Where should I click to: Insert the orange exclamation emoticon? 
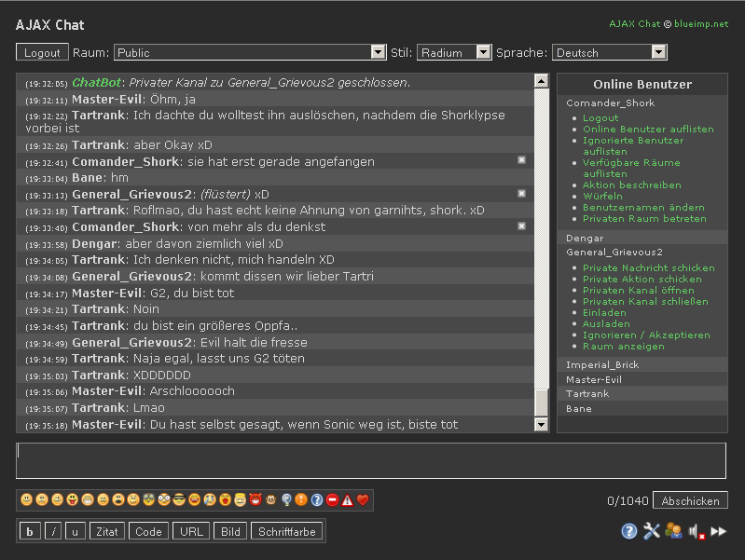click(301, 499)
